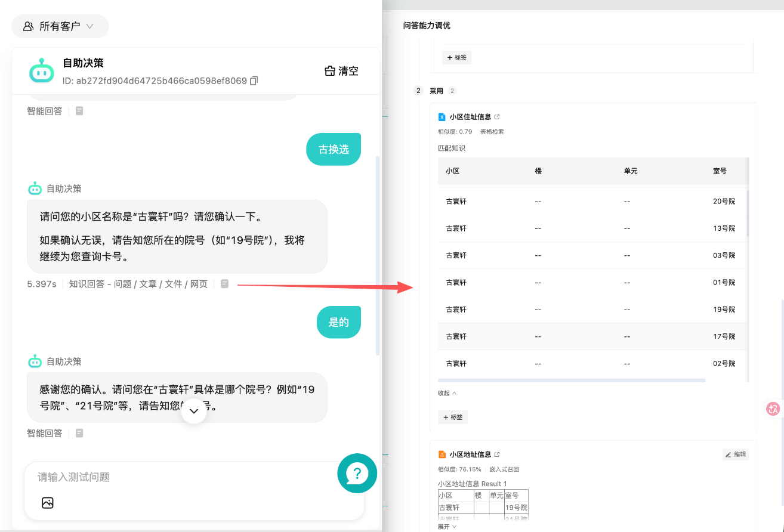Click the orange file icon of 小区地址信息
The height and width of the screenshot is (532, 784).
tap(442, 454)
